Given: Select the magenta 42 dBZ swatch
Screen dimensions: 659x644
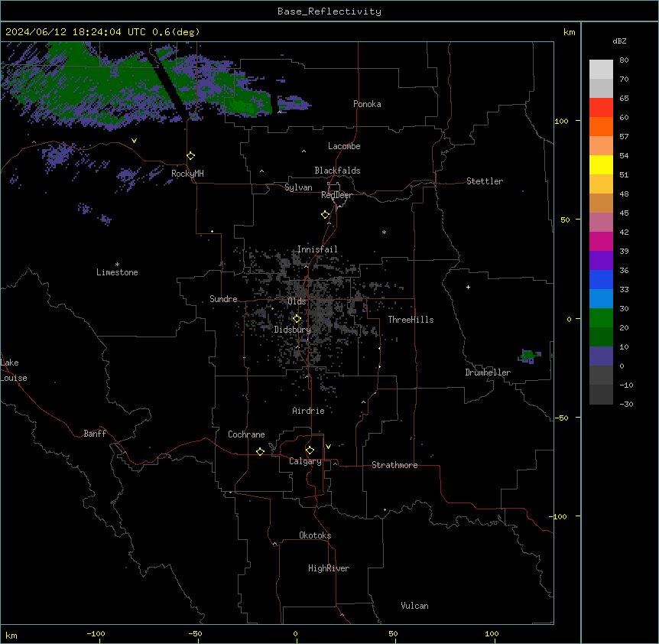Looking at the screenshot, I should (601, 241).
